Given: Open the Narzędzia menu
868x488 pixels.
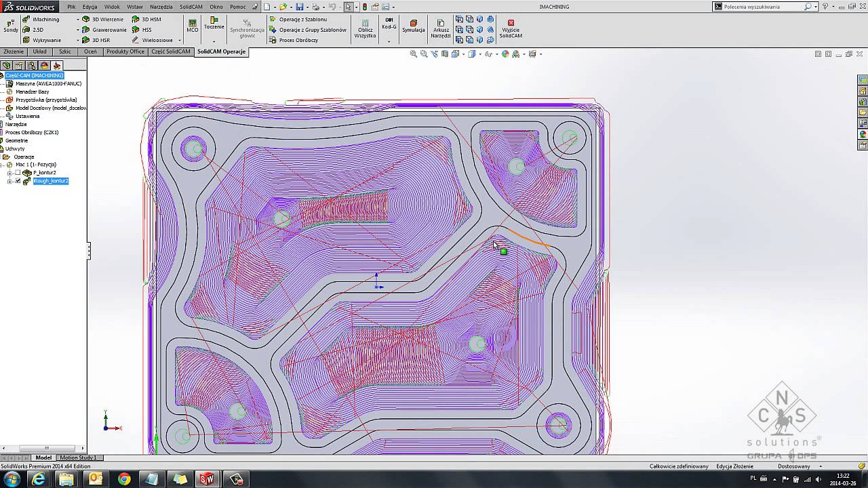Looking at the screenshot, I should [161, 7].
